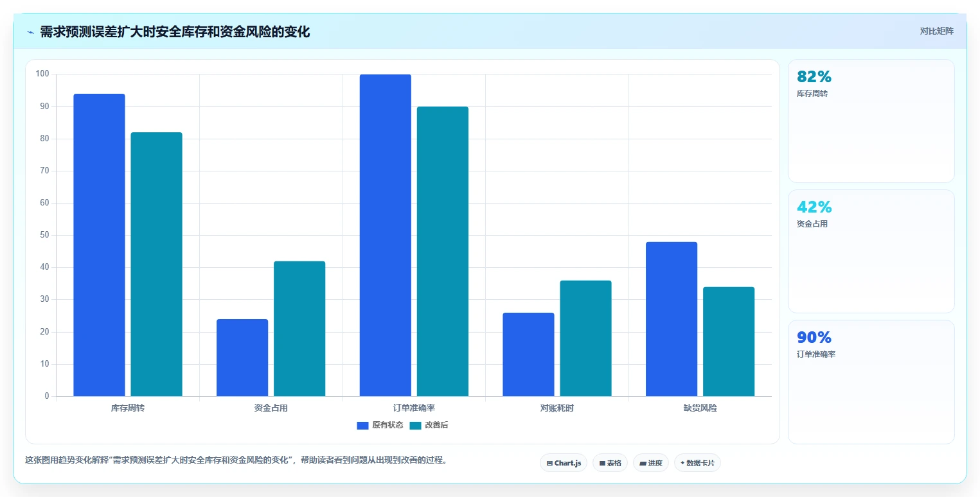Click the 42% figure in second card
Viewport: 980px width, 497px height.
coord(814,207)
